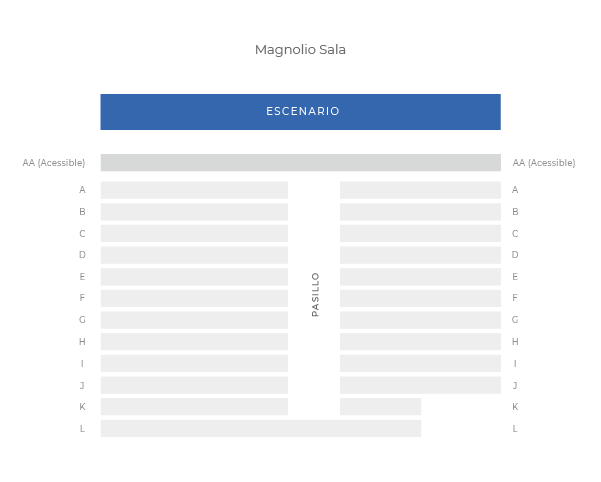601x482 pixels.
Task: Select row G right seating section
Action: pyautogui.click(x=420, y=320)
